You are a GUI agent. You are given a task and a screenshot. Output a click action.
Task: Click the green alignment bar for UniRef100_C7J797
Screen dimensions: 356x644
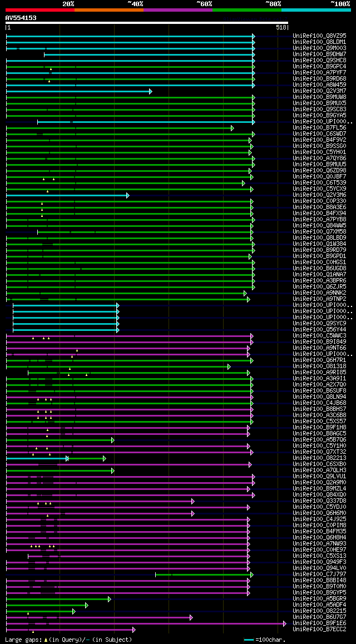click(204, 575)
